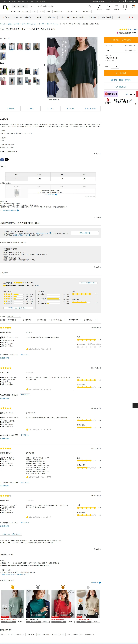Click the カーディガン related category tag
Screen dimensions: 138x644
(55, 634)
